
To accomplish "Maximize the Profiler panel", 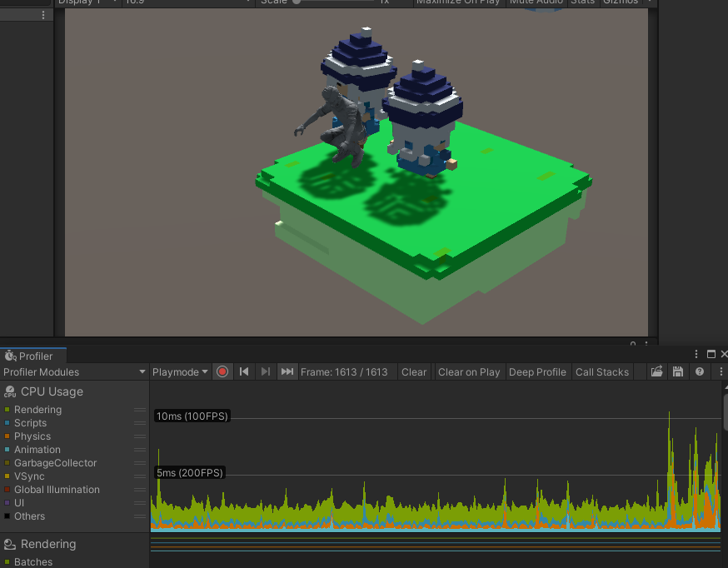I will coord(711,354).
